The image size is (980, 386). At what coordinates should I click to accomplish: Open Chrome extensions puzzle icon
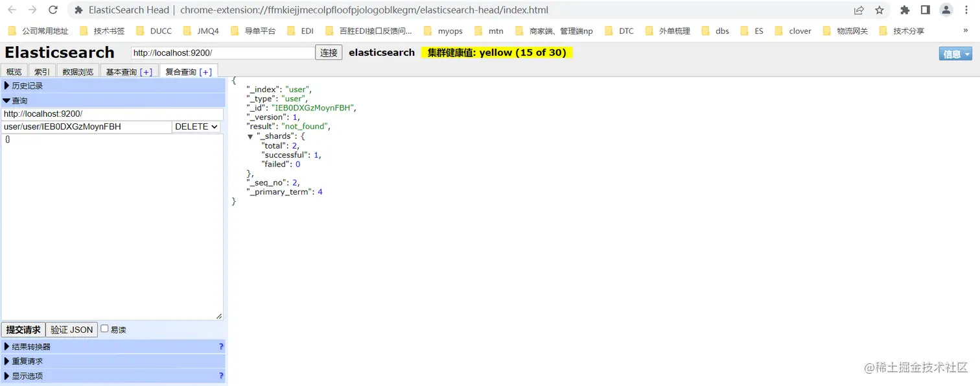905,10
